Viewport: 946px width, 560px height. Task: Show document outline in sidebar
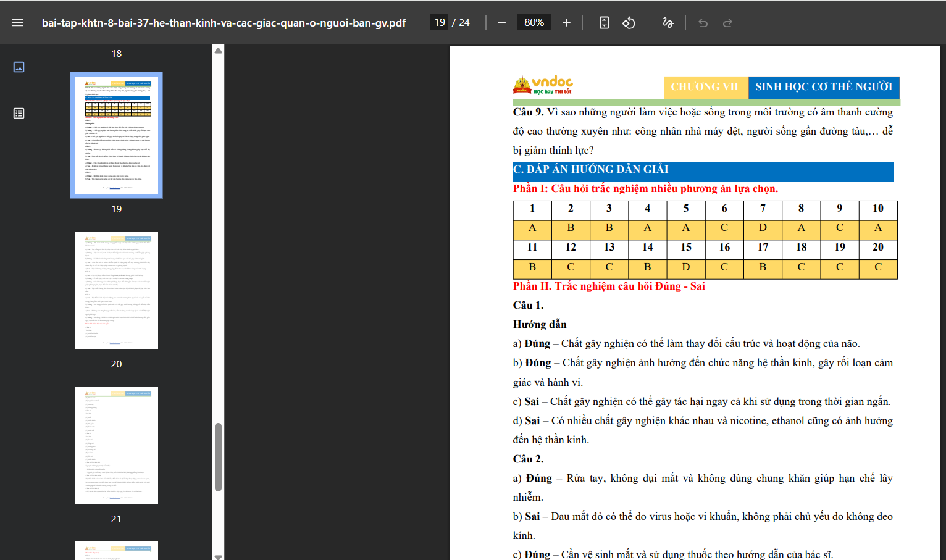pos(19,113)
